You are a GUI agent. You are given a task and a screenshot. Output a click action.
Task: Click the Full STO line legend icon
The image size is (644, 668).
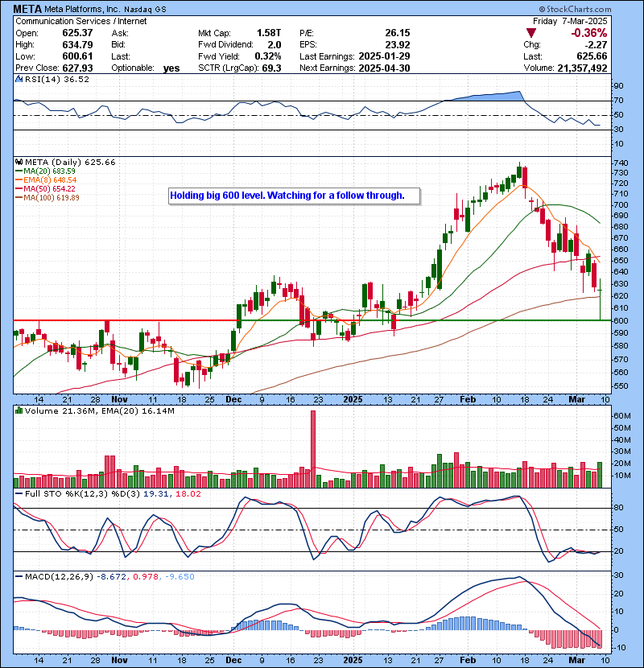tap(18, 493)
